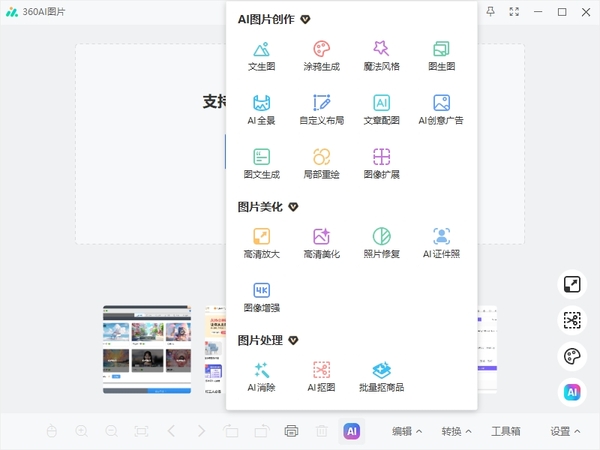Click the print icon in bottom toolbar

click(x=291, y=431)
